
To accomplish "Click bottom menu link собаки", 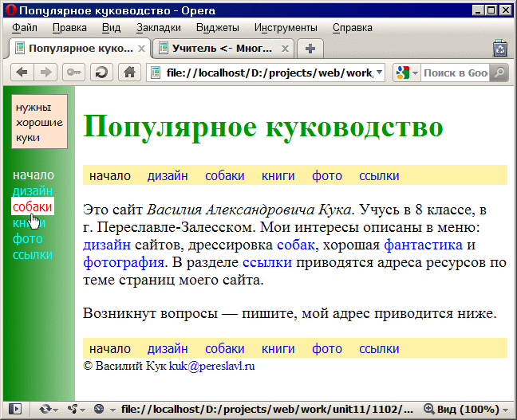I will coord(224,348).
